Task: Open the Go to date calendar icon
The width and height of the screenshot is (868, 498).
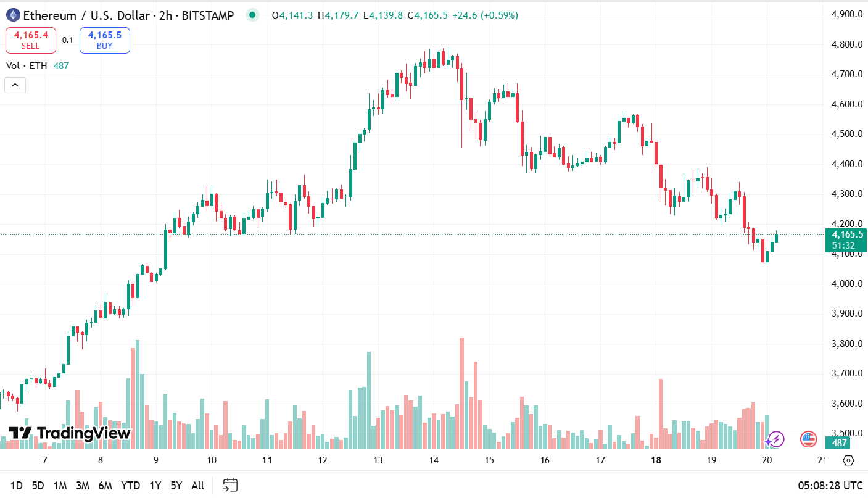Action: (230, 486)
